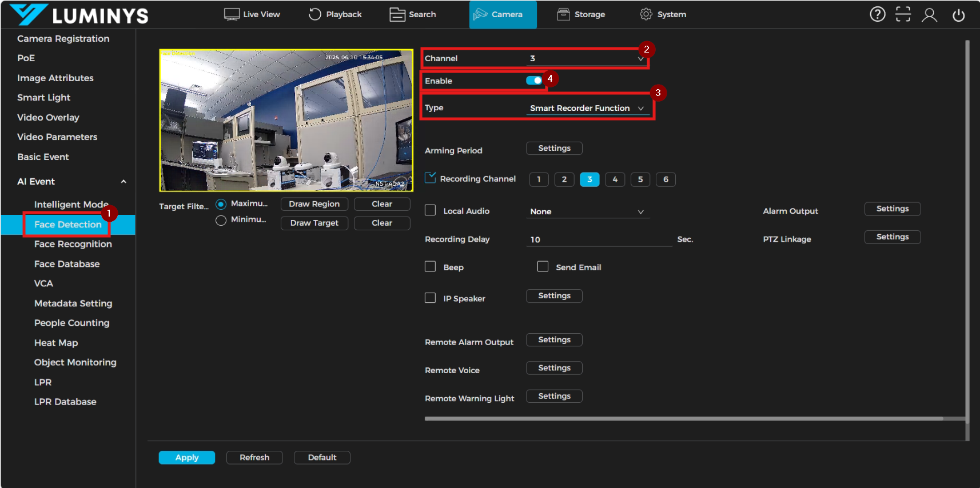Click the Live View monitor icon
This screenshot has width=980, height=488.
tap(232, 14)
